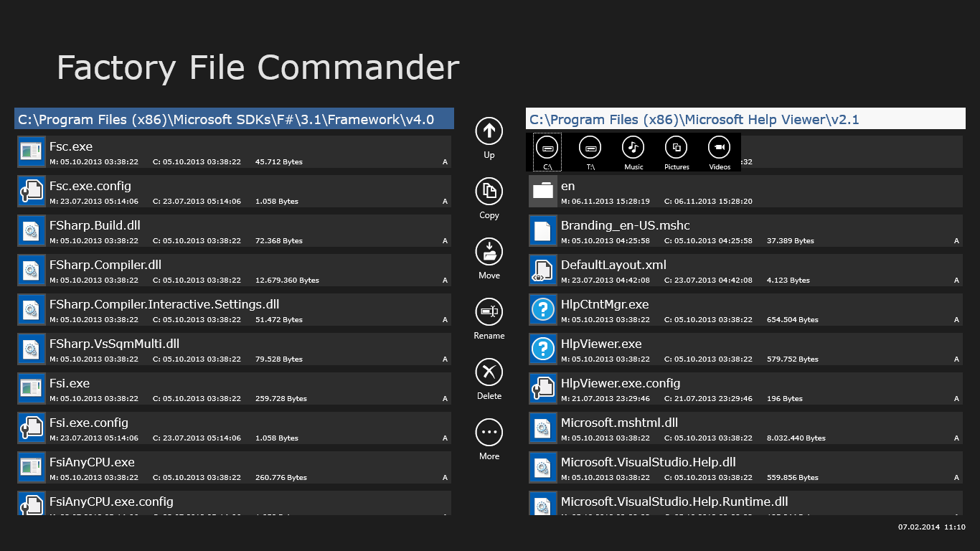Click the FsiAnyCPU.exe application icon

tap(31, 467)
